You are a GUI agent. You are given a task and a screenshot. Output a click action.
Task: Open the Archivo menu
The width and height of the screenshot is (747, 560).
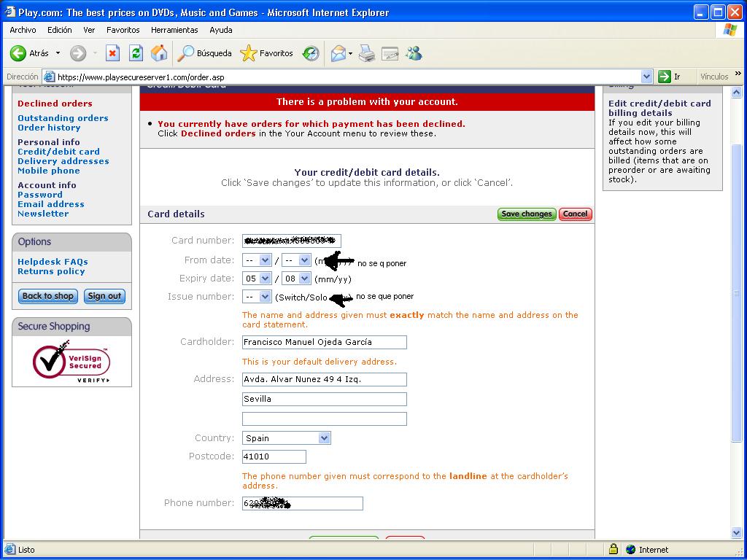23,29
